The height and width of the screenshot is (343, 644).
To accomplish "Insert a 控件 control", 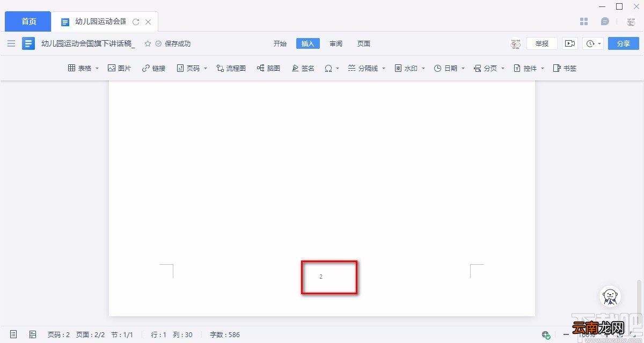I will pyautogui.click(x=525, y=68).
